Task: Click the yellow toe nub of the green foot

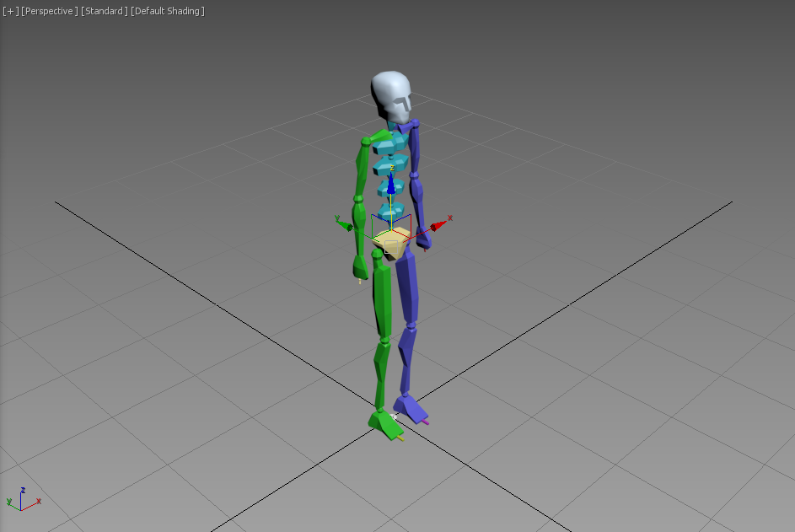Action: 400,438
